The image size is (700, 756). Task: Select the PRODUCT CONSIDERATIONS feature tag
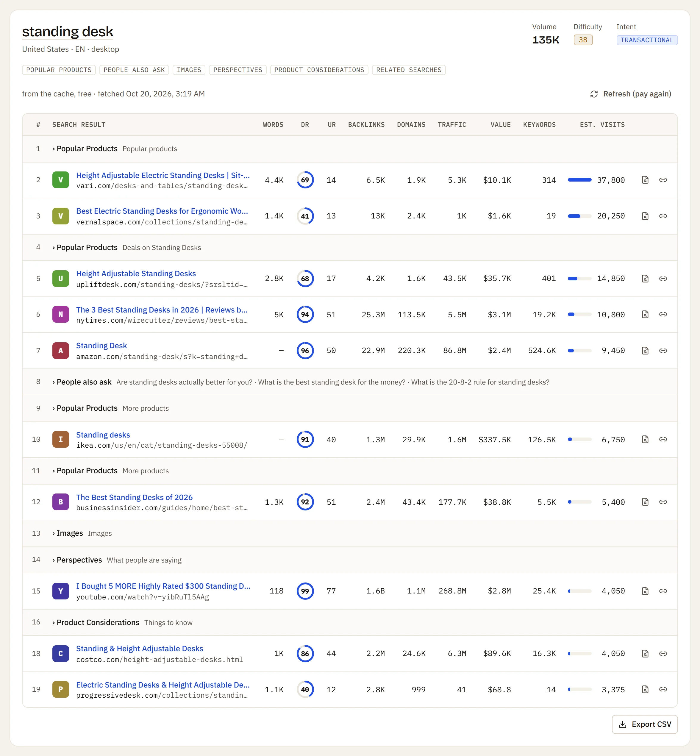tap(319, 70)
